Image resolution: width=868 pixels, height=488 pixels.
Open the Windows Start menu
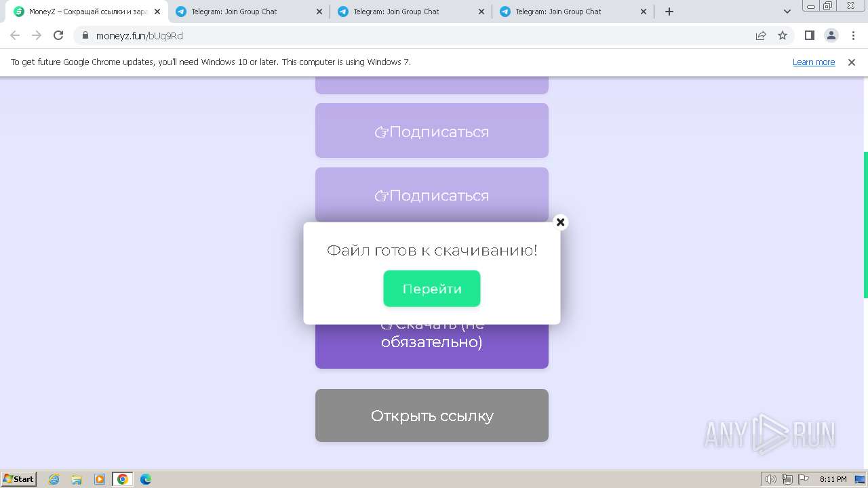point(19,479)
